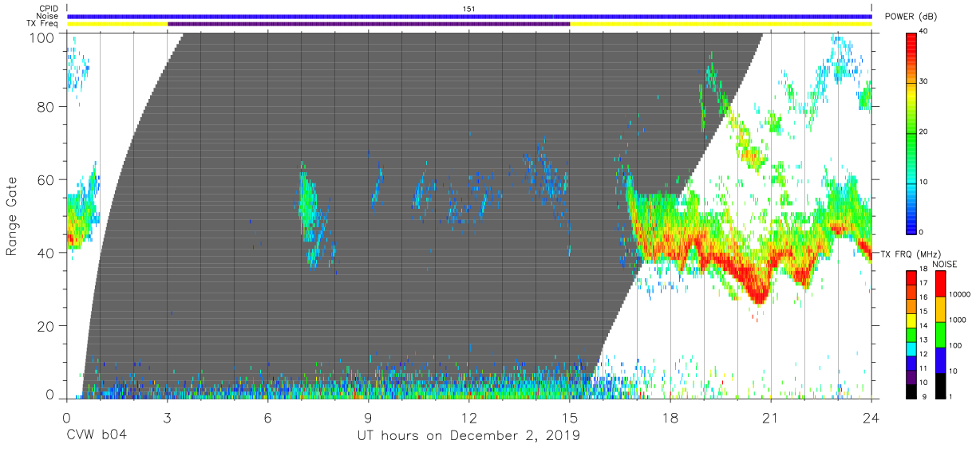Click the Range Gate axis label
The image size is (980, 452).
pos(12,217)
